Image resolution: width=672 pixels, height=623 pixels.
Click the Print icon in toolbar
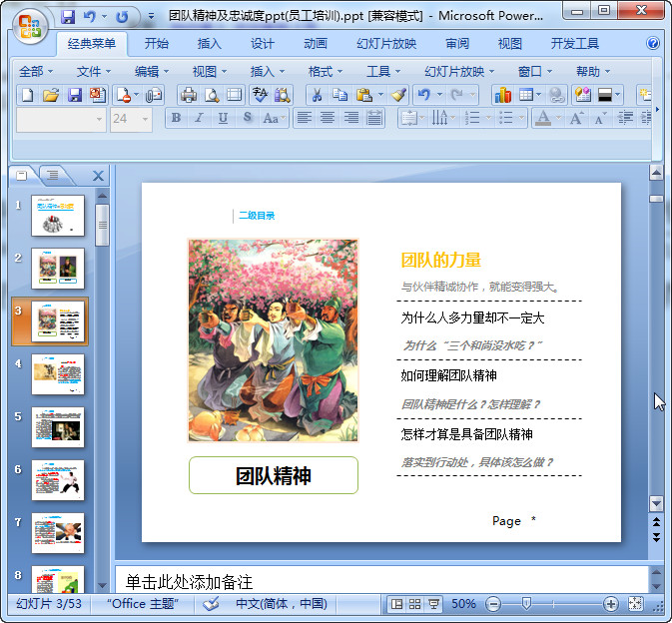click(x=189, y=95)
